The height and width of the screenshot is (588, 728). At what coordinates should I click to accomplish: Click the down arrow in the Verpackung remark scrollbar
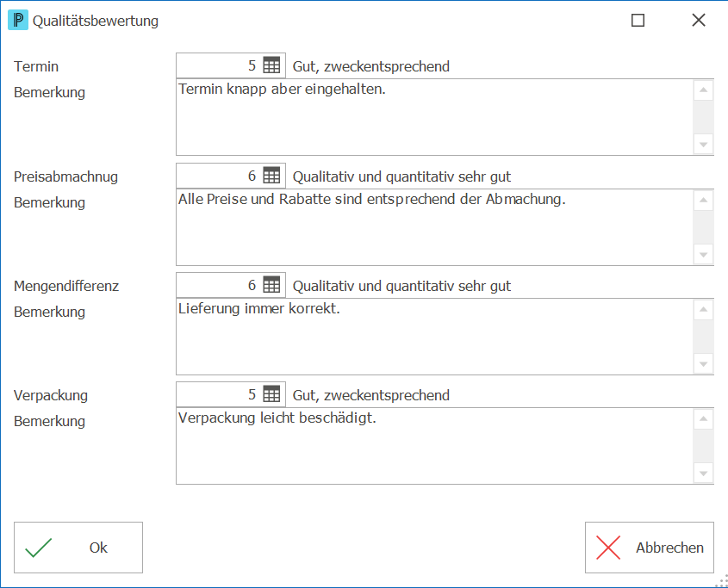coord(703,473)
